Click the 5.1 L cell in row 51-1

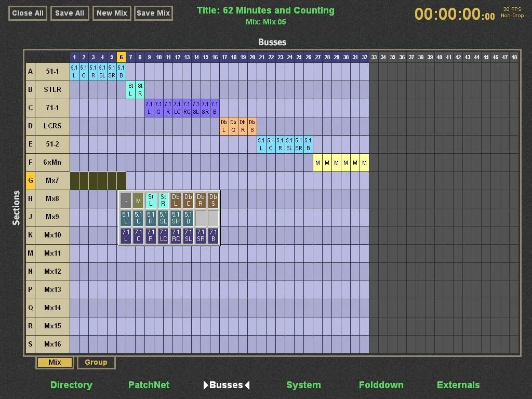click(x=74, y=72)
